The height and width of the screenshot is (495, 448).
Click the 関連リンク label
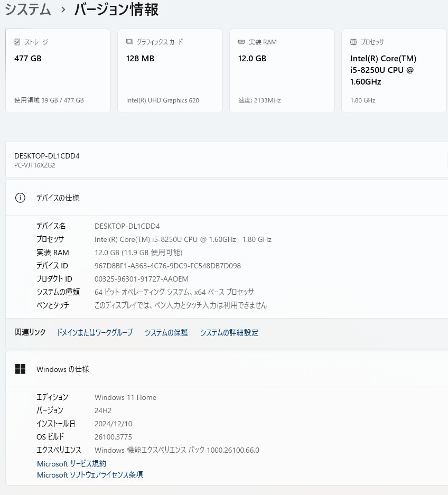pyautogui.click(x=30, y=332)
